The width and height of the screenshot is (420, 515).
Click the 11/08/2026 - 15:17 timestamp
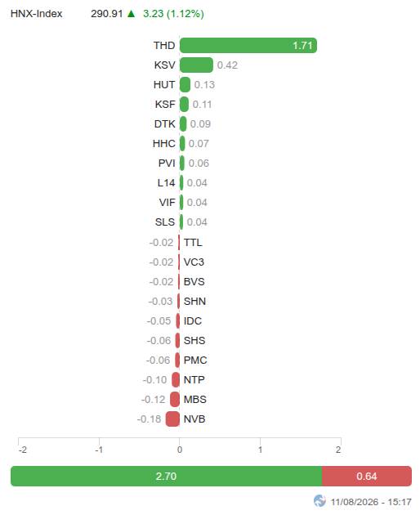tap(371, 502)
